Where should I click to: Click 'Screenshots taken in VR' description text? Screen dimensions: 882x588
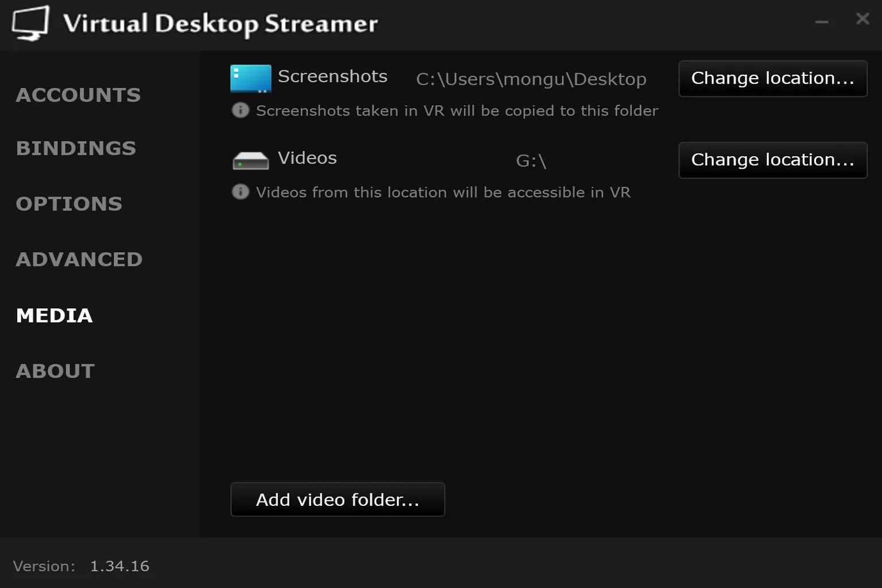coord(457,111)
